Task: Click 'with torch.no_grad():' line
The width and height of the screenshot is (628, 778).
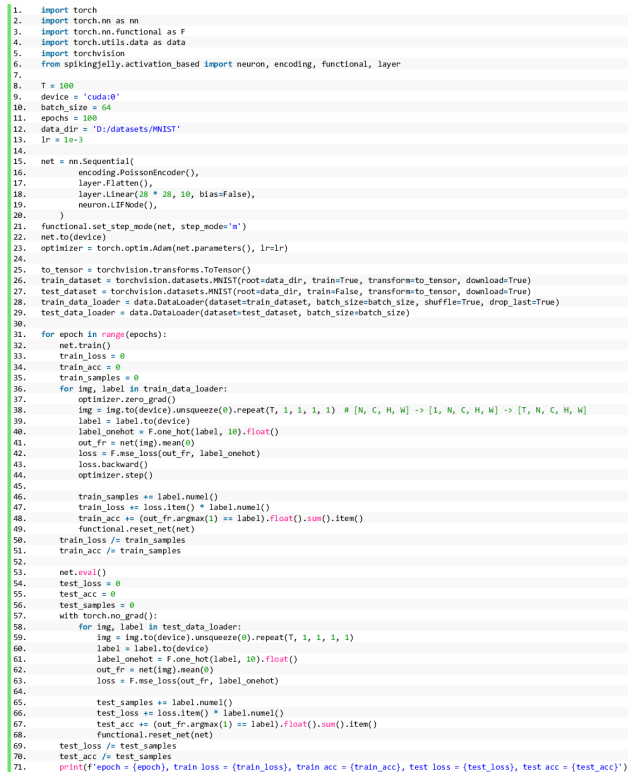Action: tap(108, 616)
